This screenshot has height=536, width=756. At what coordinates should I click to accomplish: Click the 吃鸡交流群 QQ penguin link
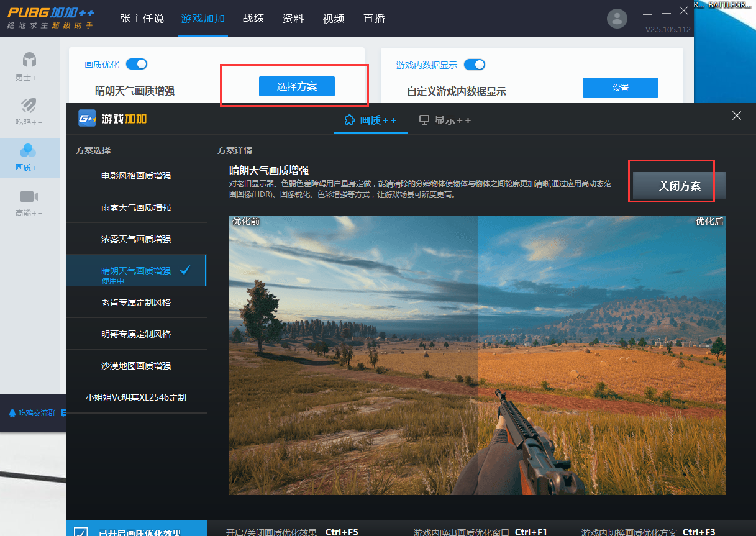(32, 412)
